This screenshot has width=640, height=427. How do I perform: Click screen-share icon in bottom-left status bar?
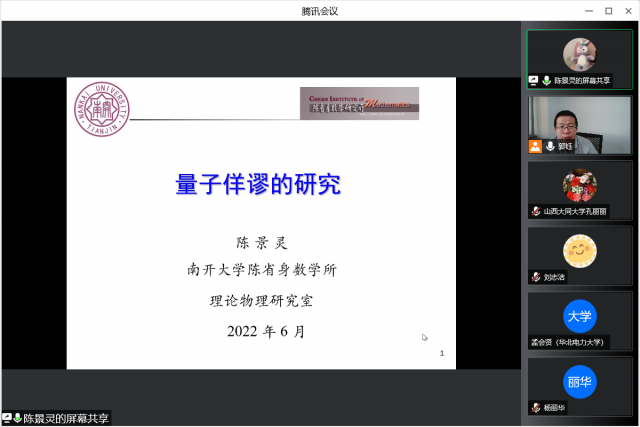7,418
